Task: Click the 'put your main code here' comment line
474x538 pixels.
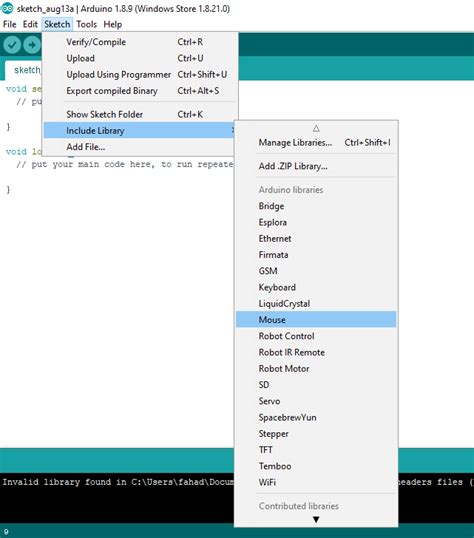Action: (125, 164)
